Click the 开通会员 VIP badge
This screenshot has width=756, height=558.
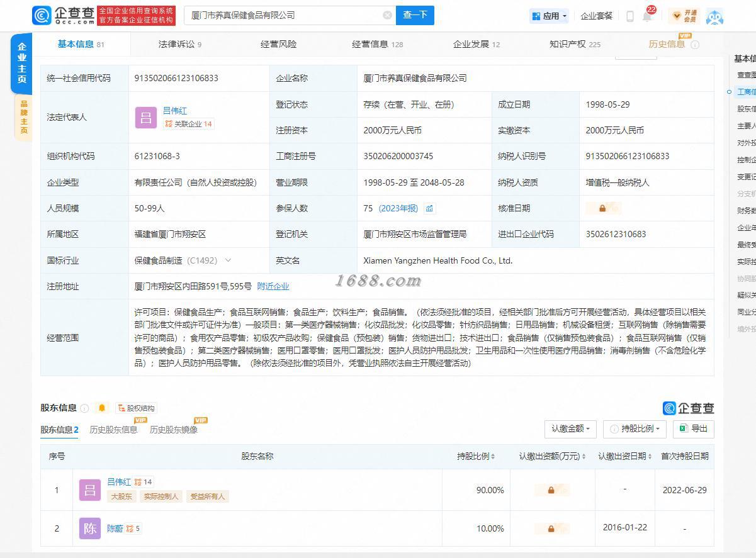tap(684, 16)
